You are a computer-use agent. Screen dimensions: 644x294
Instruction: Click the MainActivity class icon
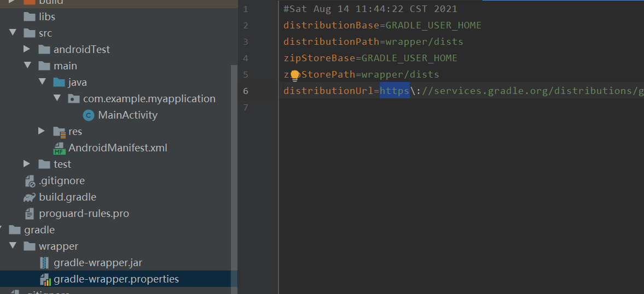pyautogui.click(x=89, y=115)
